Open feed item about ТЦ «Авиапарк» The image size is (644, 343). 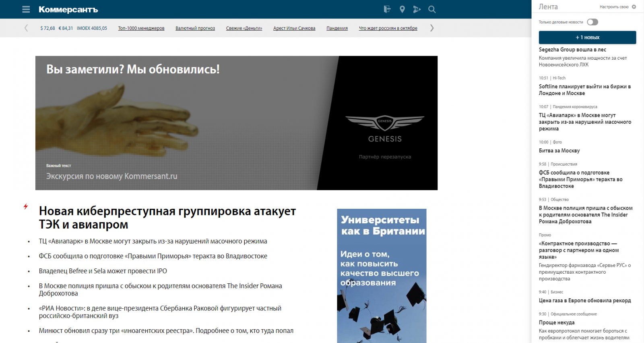click(x=585, y=122)
